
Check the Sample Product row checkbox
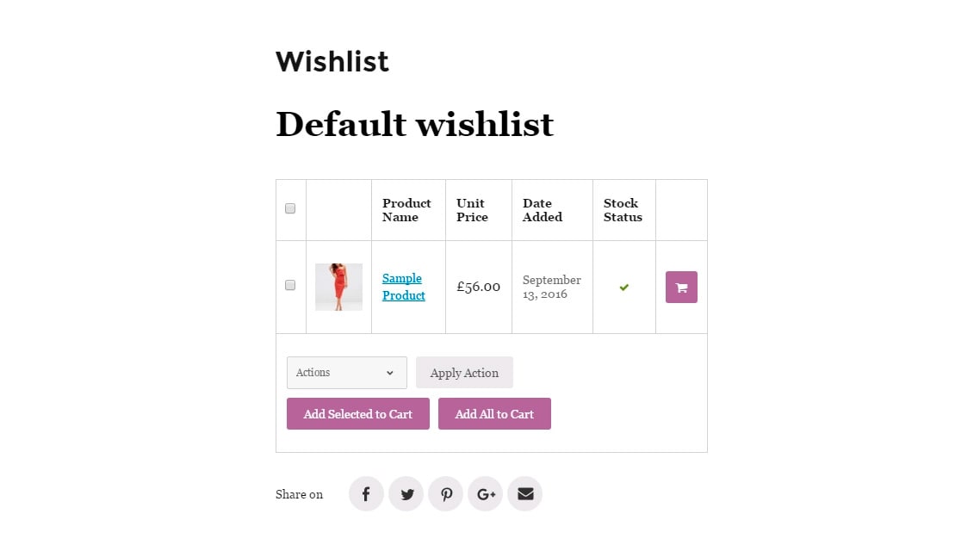coord(290,285)
